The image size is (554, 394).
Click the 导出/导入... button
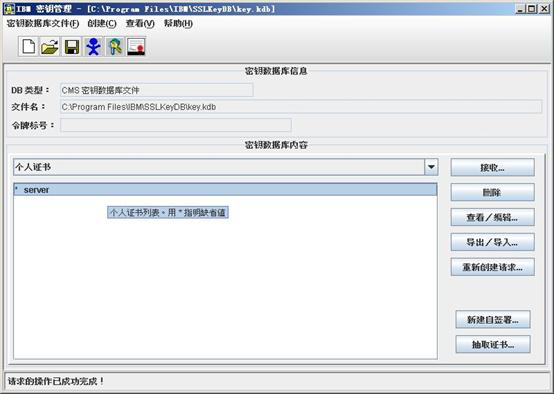click(493, 242)
